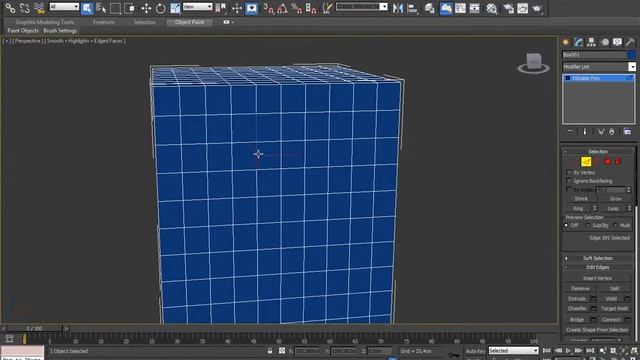Screen dimensions: 640x360
Task: Open the Schematic View icon
Action: click(474, 8)
